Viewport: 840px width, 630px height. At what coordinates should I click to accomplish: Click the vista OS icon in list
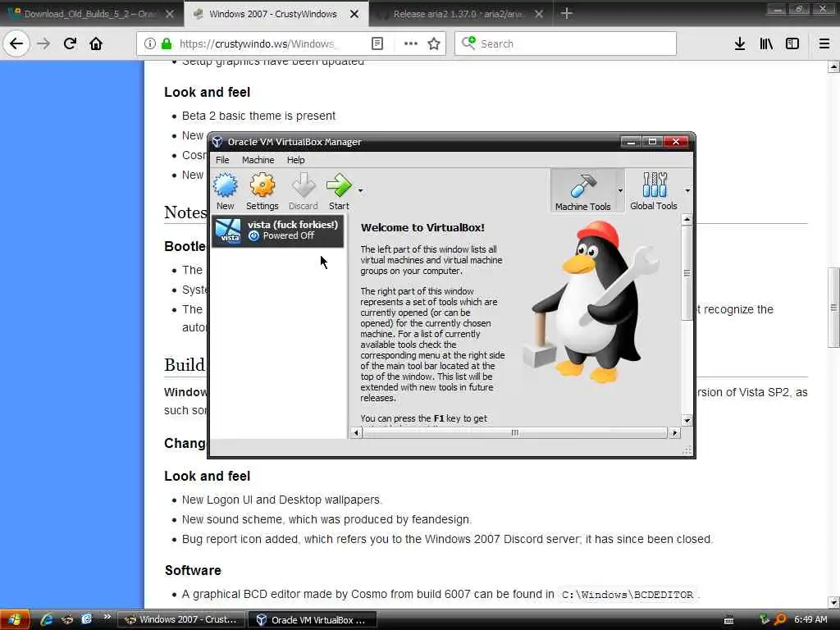(229, 231)
